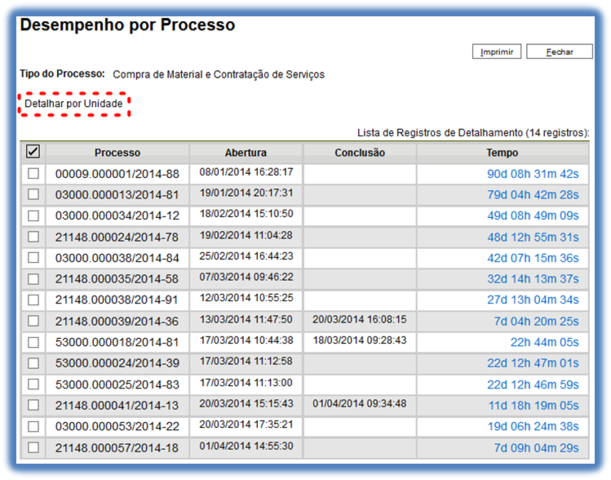Open the Detalhar por Unidade link
Image resolution: width=611 pixels, height=480 pixels.
75,103
